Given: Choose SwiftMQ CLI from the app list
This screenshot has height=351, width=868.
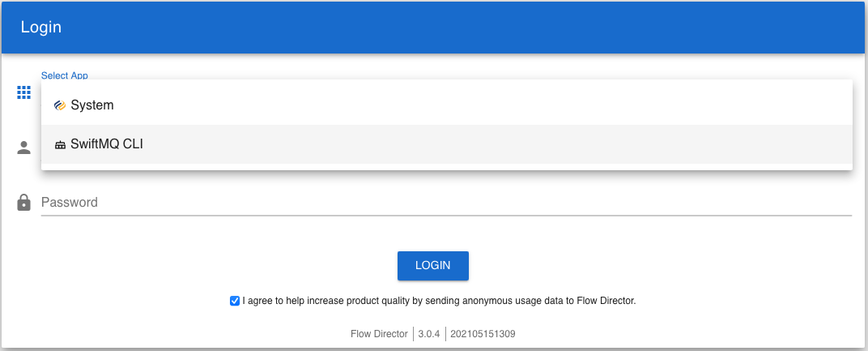Looking at the screenshot, I should pos(106,144).
